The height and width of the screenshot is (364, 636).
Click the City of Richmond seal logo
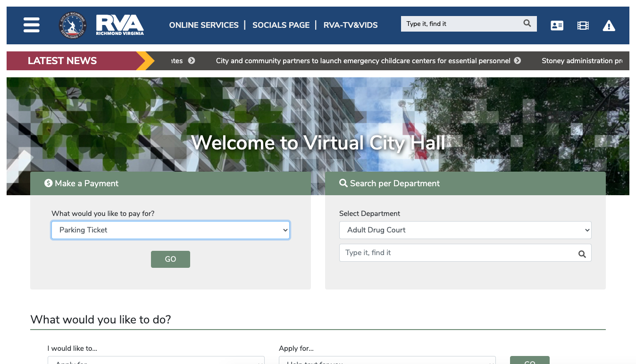73,25
